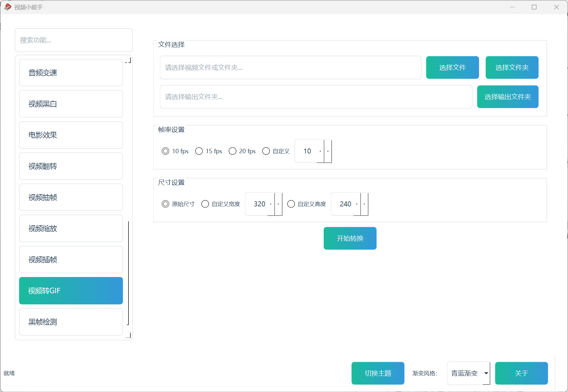This screenshot has height=392, width=568.
Task: Click the 文件选择 group label
Action: point(171,45)
